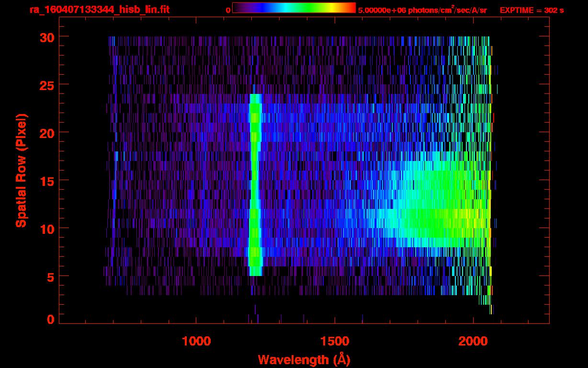Click the ra_160407133344_hisb_lin.fit file title
Screen dimensions: 588x368
99,10
